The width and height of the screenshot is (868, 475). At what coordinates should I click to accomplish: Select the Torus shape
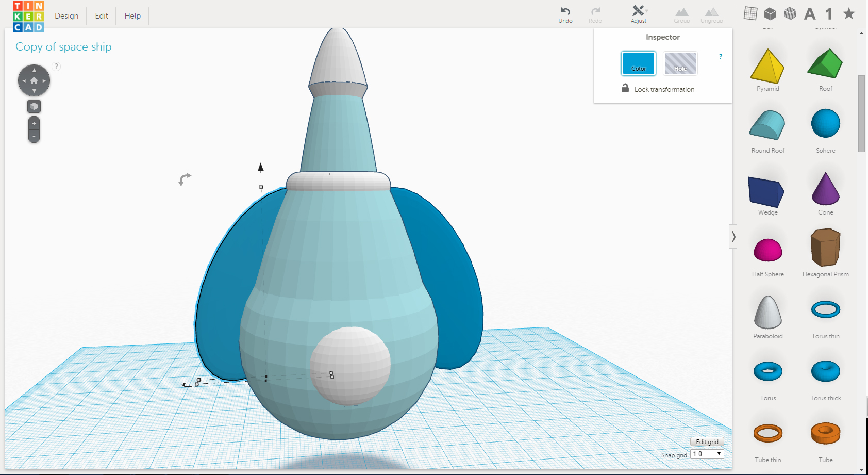767,381
